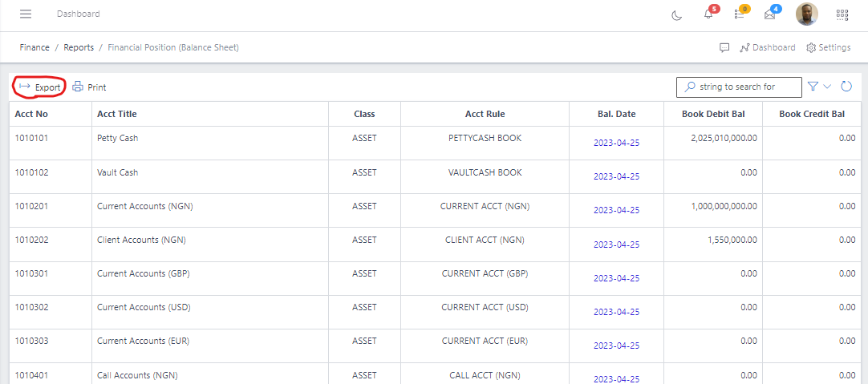Open the apps grid icon
The width and height of the screenshot is (868, 384).
(842, 15)
